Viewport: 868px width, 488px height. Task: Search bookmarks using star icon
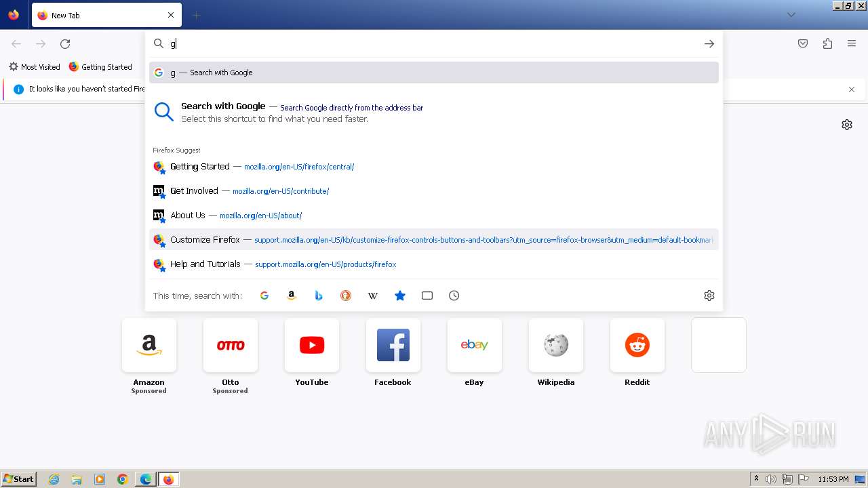pos(400,296)
